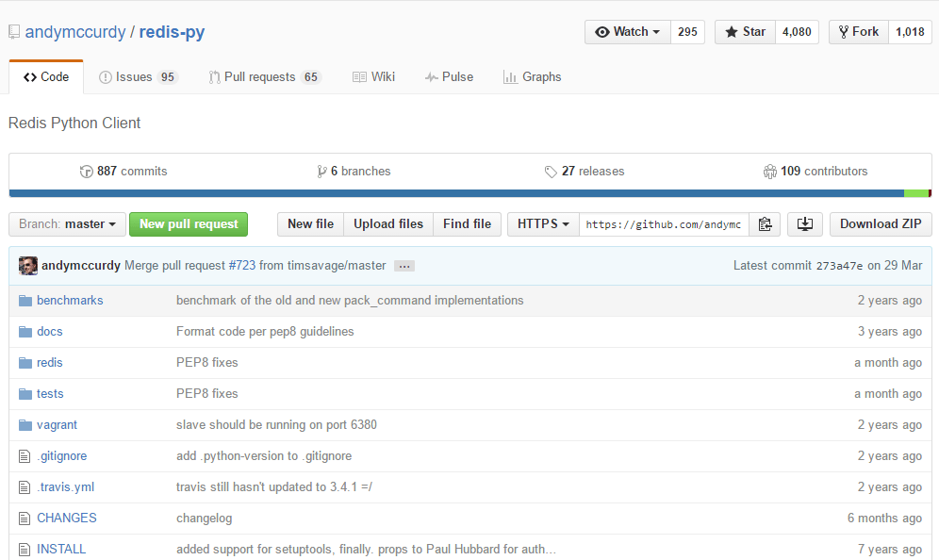Open the Branch: master dropdown
This screenshot has height=560, width=939.
(67, 224)
